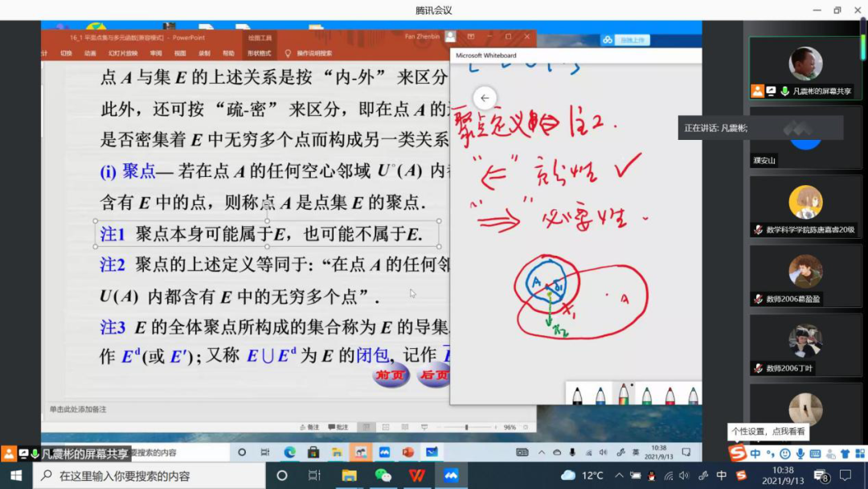Go to previous page button 前页

point(391,375)
